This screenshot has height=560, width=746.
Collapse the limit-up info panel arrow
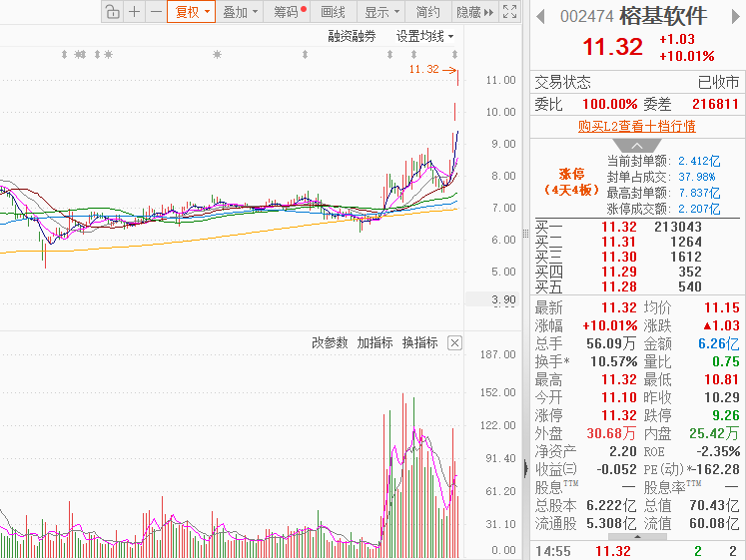(x=637, y=146)
